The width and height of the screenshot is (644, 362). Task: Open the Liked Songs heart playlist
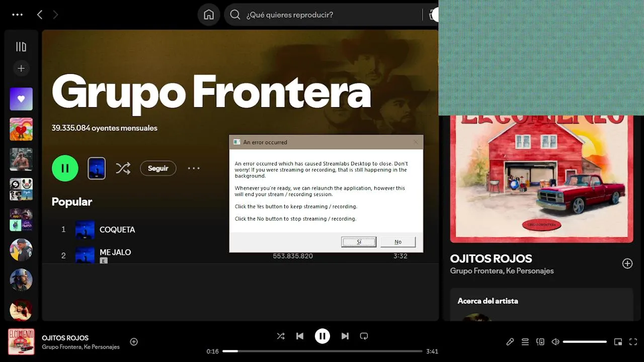click(21, 99)
